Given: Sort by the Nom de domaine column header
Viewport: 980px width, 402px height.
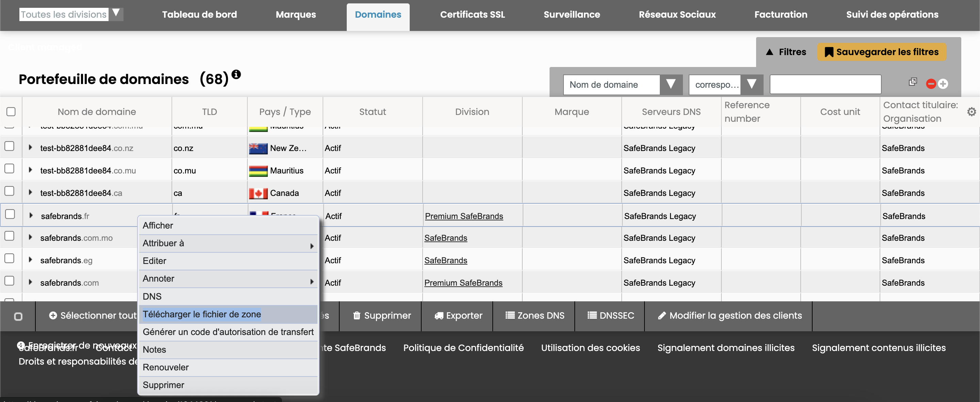Looking at the screenshot, I should point(97,112).
